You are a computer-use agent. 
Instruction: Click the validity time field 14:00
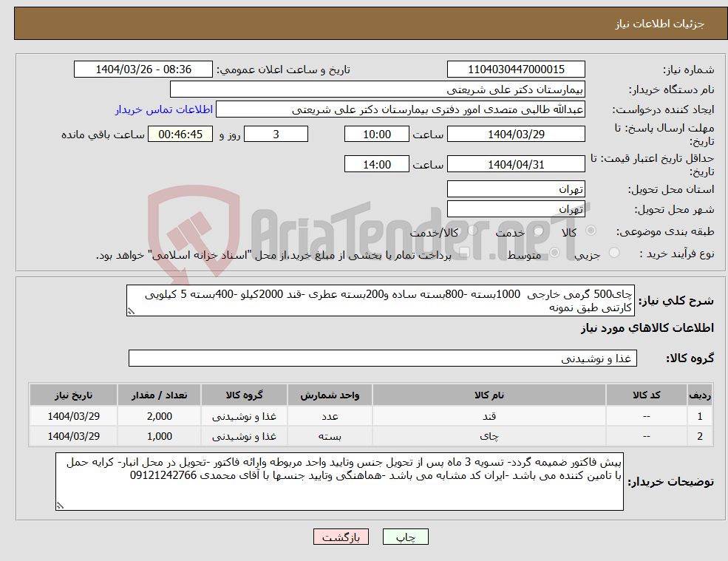coord(376,164)
